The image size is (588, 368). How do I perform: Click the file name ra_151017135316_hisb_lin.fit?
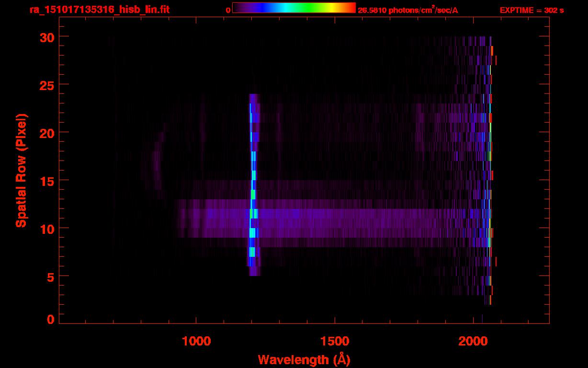click(99, 10)
